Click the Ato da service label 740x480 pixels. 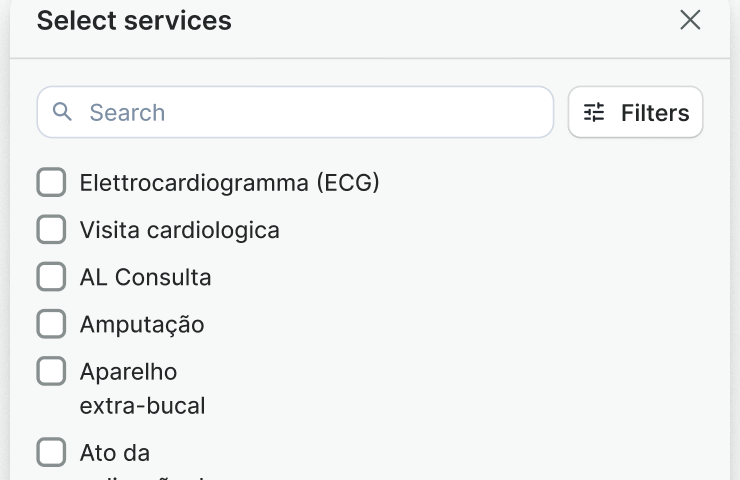pyautogui.click(x=114, y=452)
